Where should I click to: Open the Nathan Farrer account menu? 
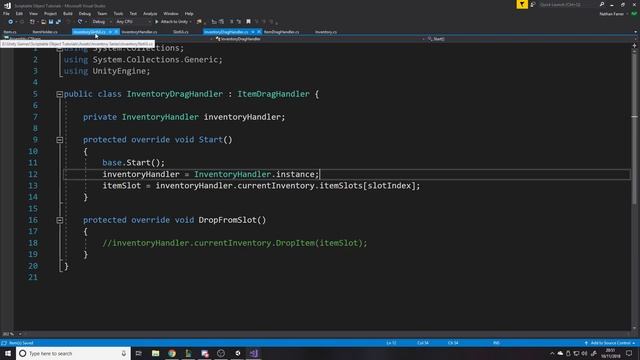coord(613,14)
